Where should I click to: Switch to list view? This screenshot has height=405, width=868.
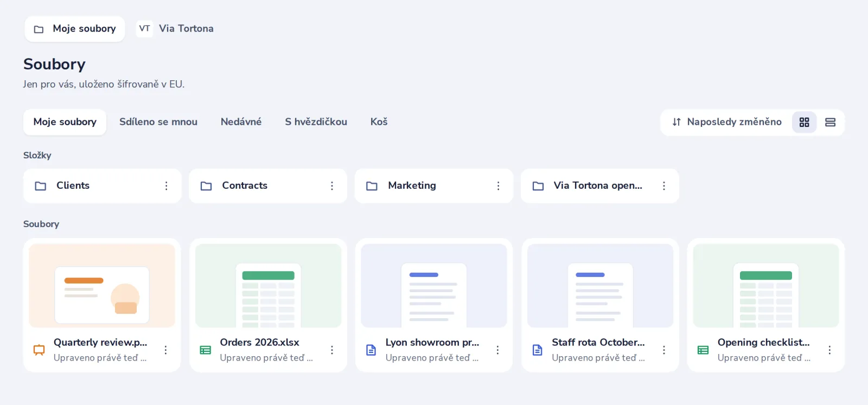pyautogui.click(x=830, y=123)
